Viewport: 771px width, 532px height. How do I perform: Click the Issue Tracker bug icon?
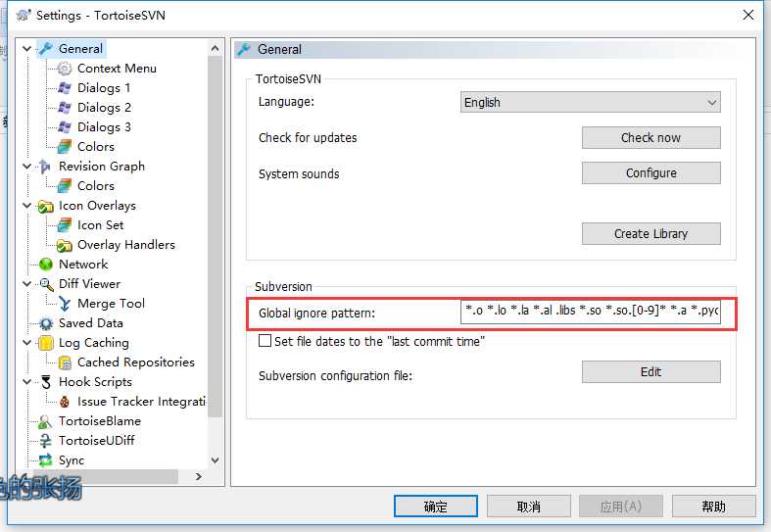coord(65,402)
